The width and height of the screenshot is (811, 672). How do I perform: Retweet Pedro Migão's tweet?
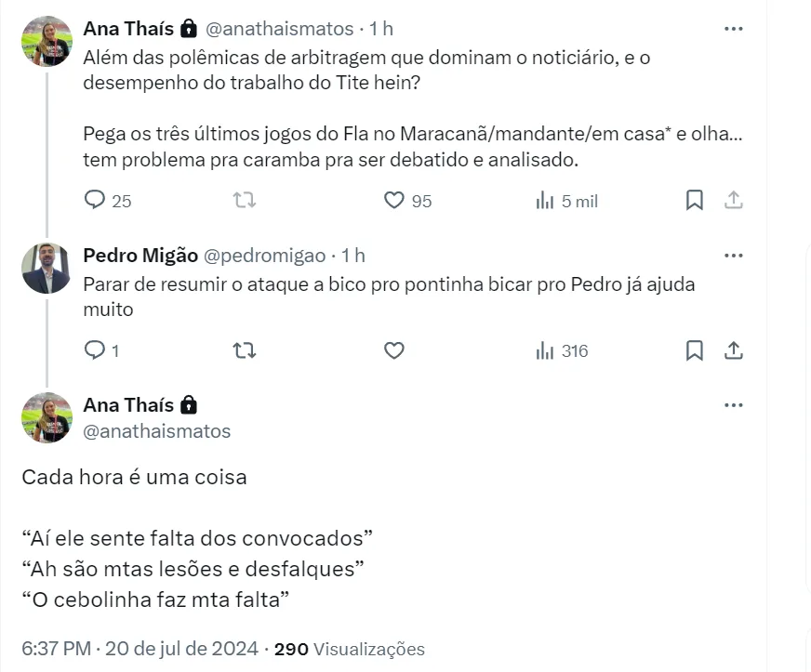pyautogui.click(x=244, y=350)
